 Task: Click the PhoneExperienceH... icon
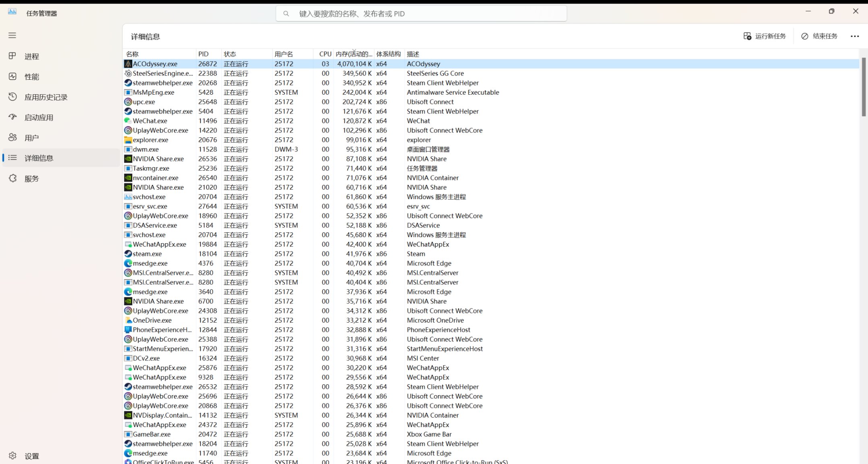tap(128, 330)
